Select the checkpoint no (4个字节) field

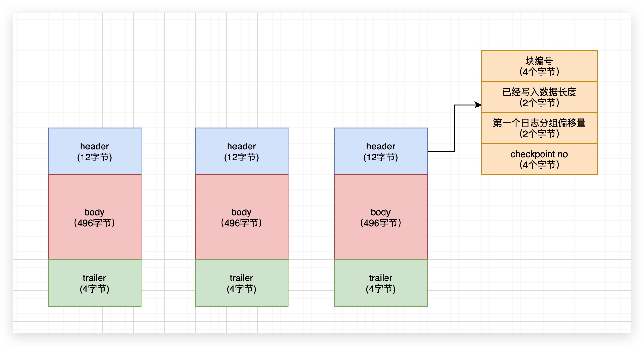[539, 159]
